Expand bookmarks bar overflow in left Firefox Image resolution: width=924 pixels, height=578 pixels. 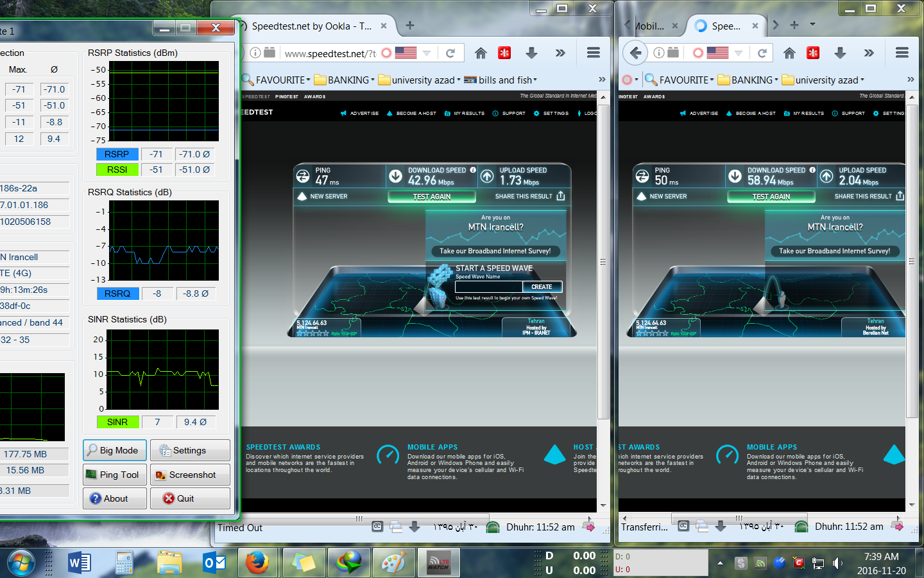[x=602, y=80]
